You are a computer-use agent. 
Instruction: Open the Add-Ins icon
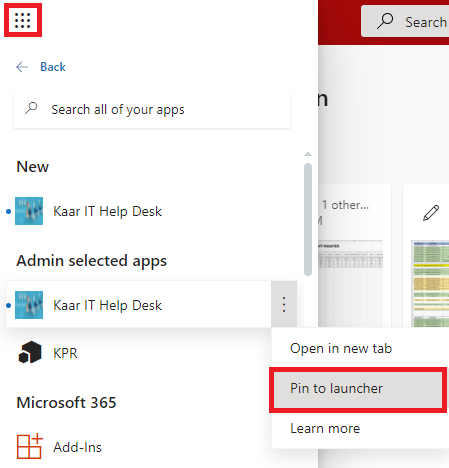(x=29, y=447)
